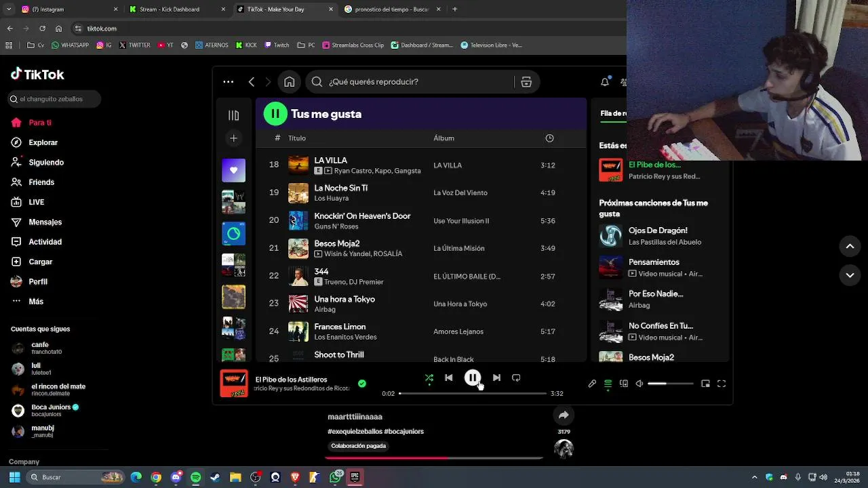This screenshot has height=488, width=868.
Task: Sort by duration clock icon
Action: [x=549, y=138]
